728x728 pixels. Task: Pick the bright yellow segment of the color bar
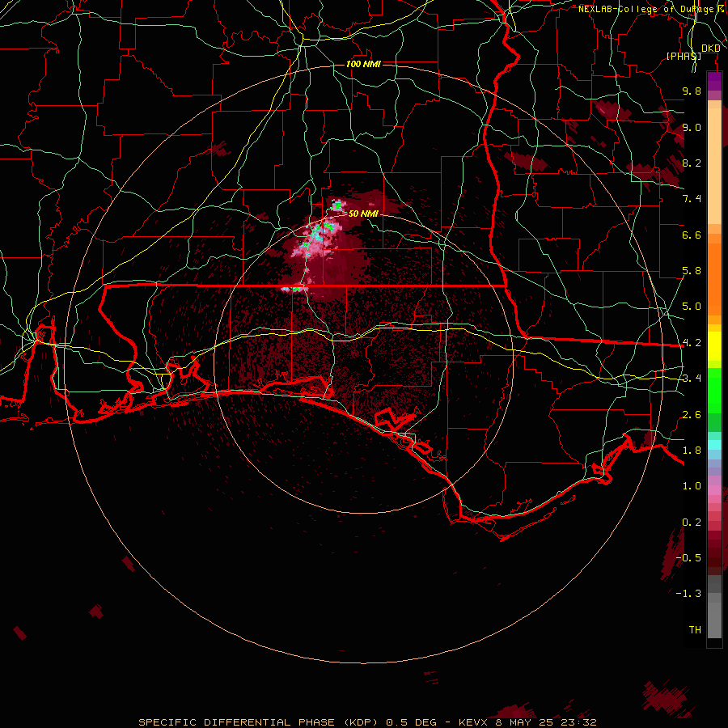point(714,346)
